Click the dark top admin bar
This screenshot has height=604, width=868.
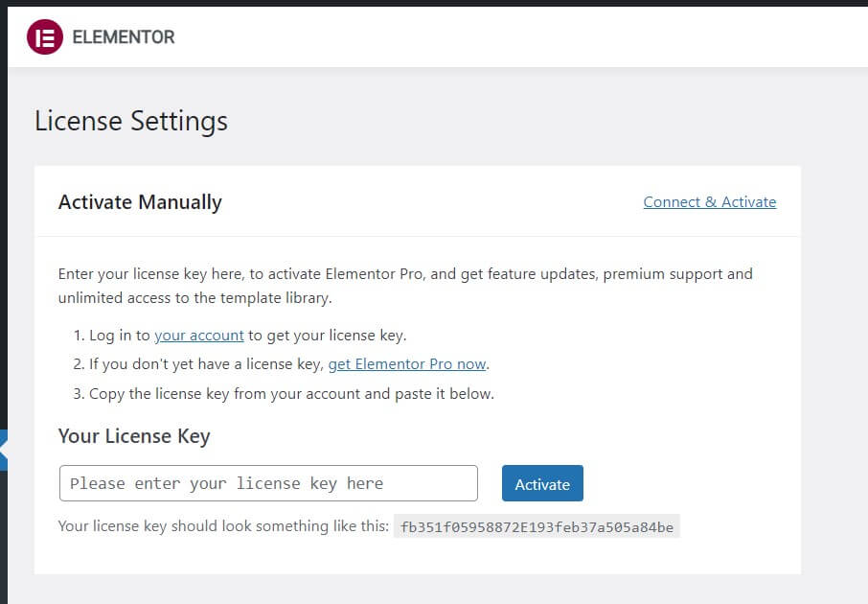(434, 3)
